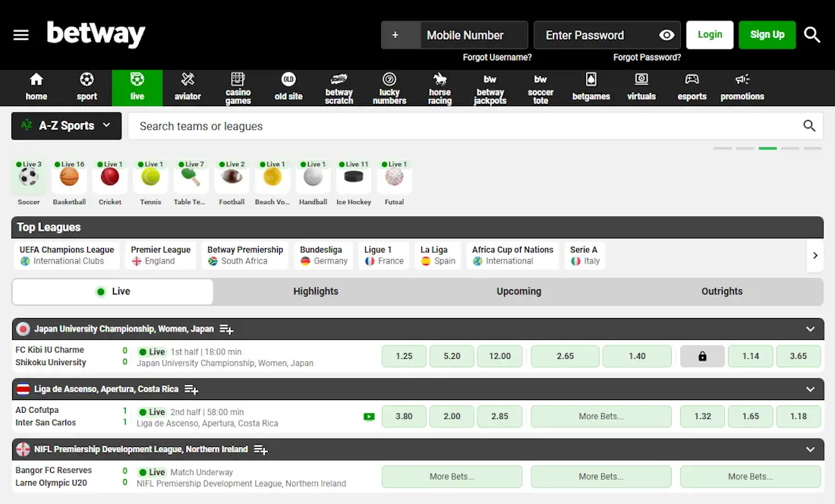The image size is (835, 504).
Task: Select the Esports icon
Action: coord(692,87)
